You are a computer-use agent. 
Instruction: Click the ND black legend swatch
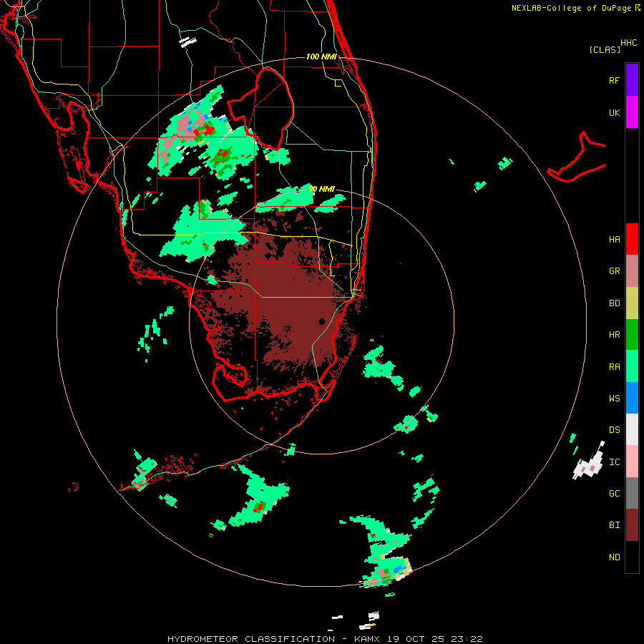[x=632, y=557]
